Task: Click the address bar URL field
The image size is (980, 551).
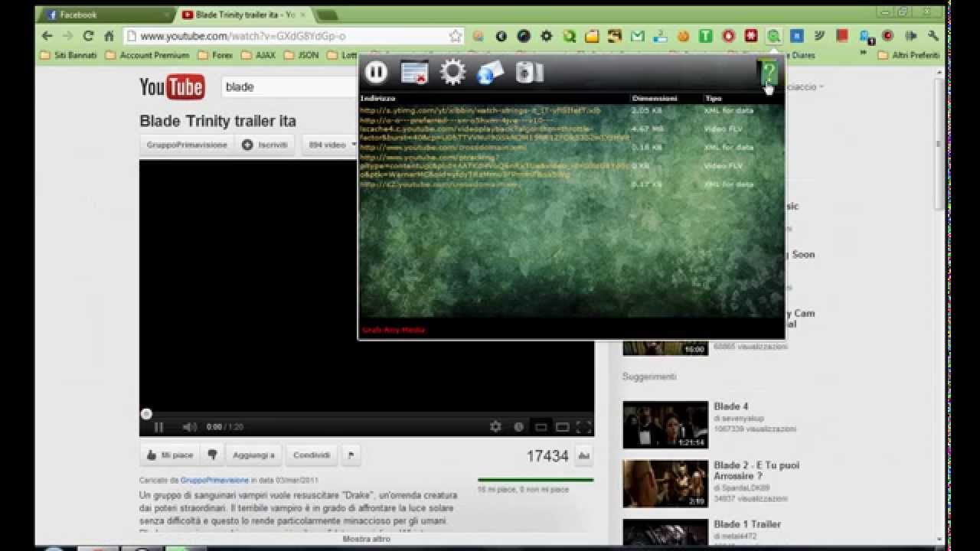Action: [293, 36]
